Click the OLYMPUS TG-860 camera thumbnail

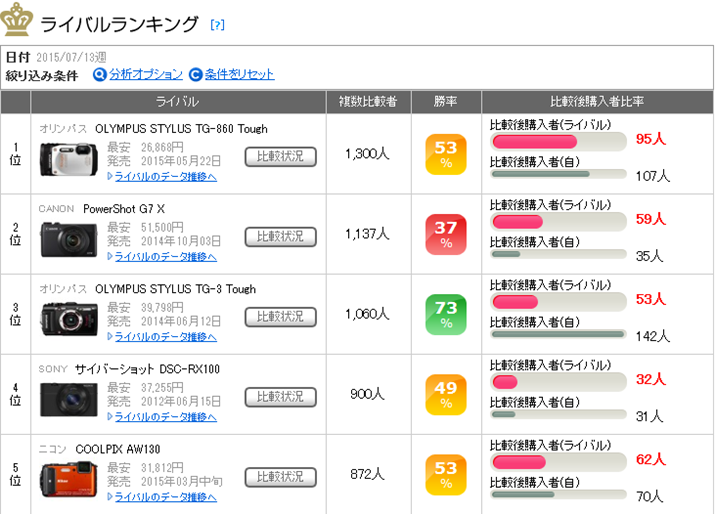(69, 158)
